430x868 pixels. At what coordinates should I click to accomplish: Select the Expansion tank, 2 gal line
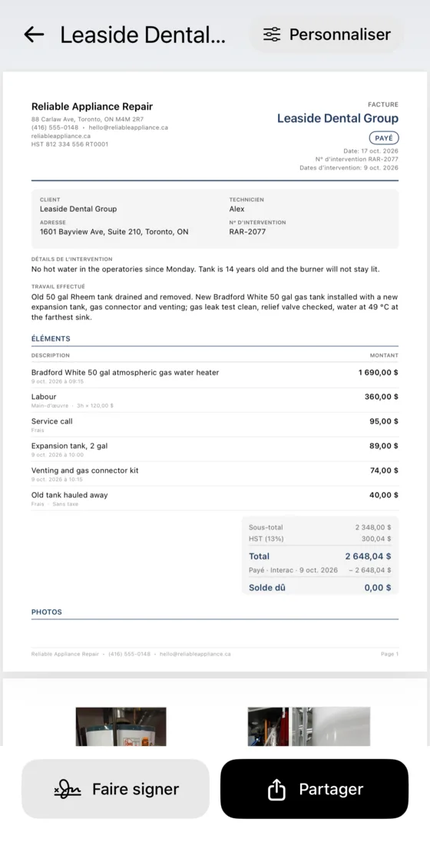214,449
